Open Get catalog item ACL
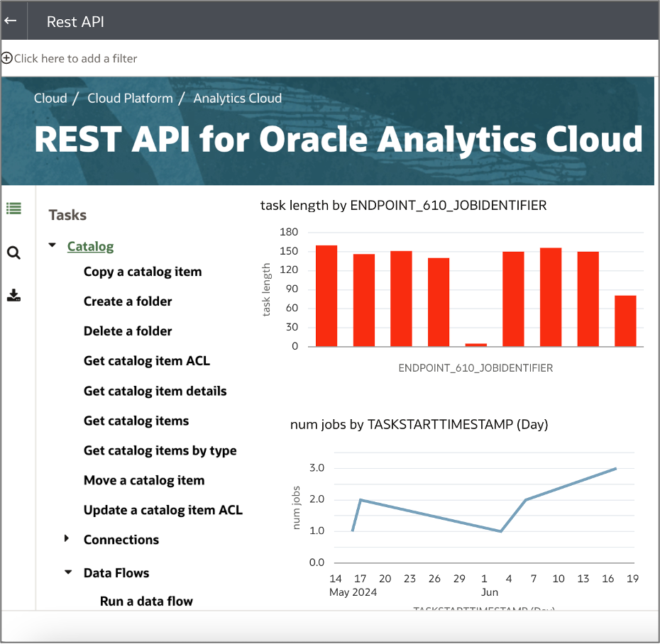 click(x=146, y=361)
